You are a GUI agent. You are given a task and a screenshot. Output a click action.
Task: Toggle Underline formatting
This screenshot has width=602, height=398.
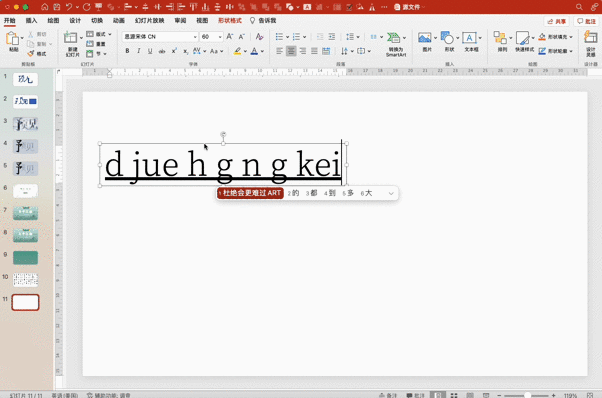pyautogui.click(x=150, y=51)
